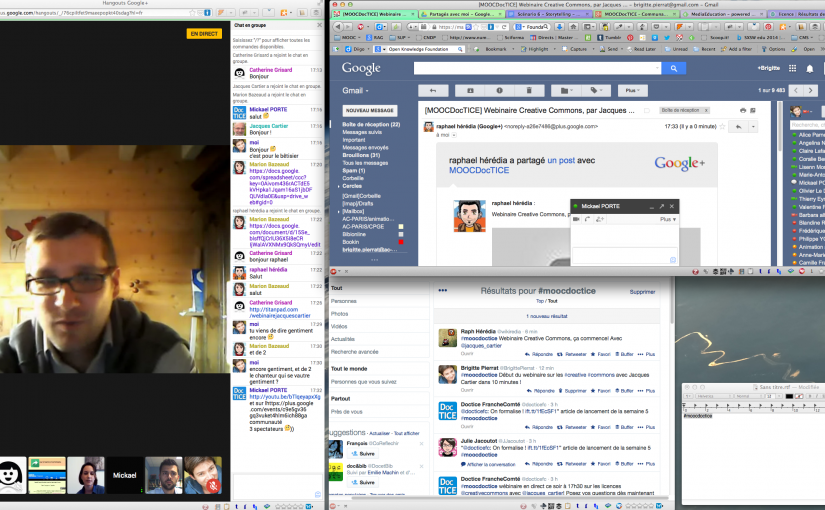Click Tout afficher in Twitter suggestions
The height and width of the screenshot is (510, 825).
click(x=407, y=434)
